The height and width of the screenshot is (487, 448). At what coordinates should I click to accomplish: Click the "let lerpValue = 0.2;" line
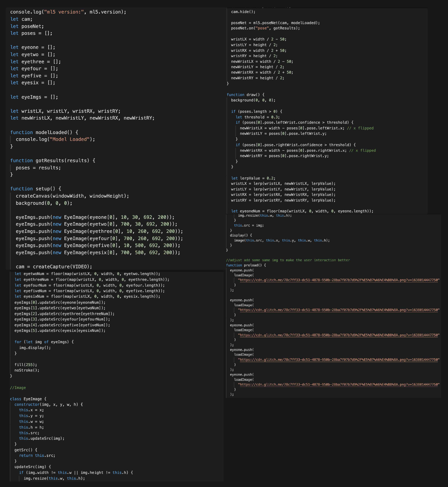[253, 178]
